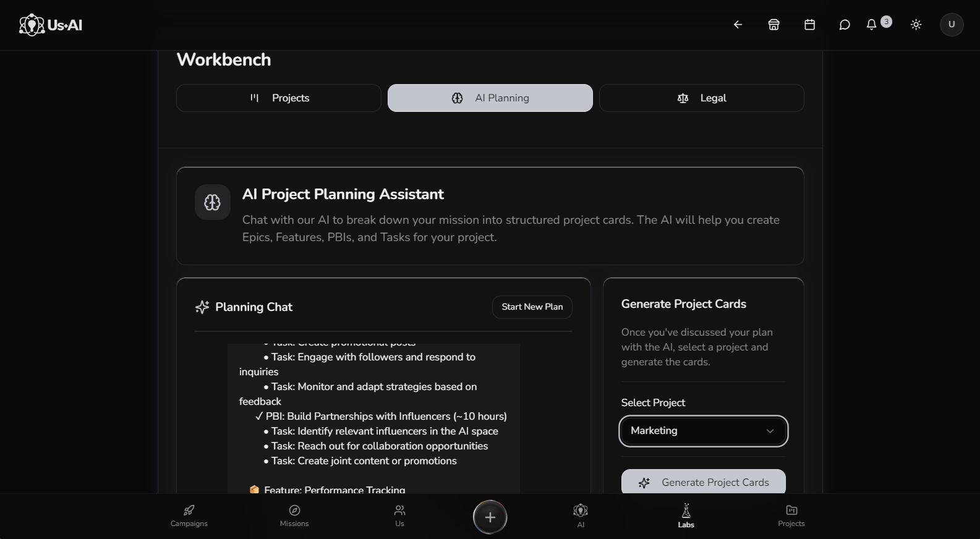Open Projects folder in bottom navigation

[791, 516]
